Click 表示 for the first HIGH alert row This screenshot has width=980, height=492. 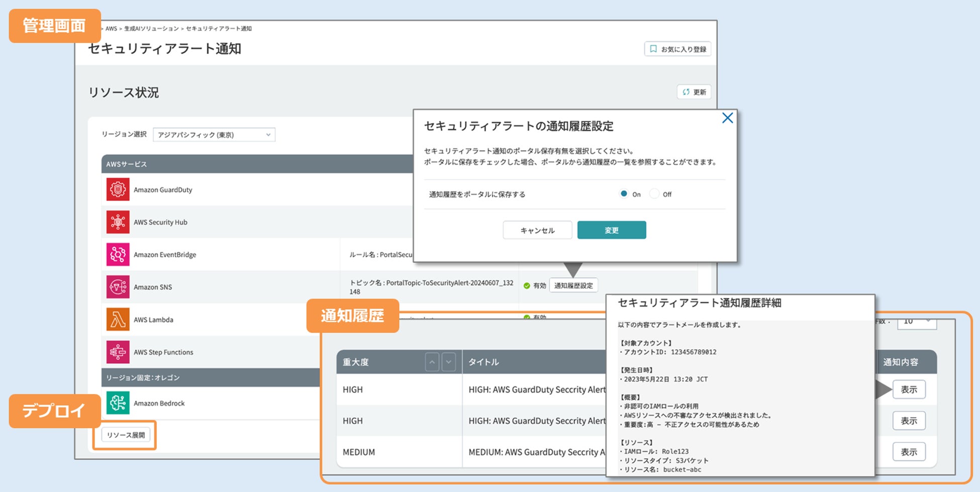point(909,389)
